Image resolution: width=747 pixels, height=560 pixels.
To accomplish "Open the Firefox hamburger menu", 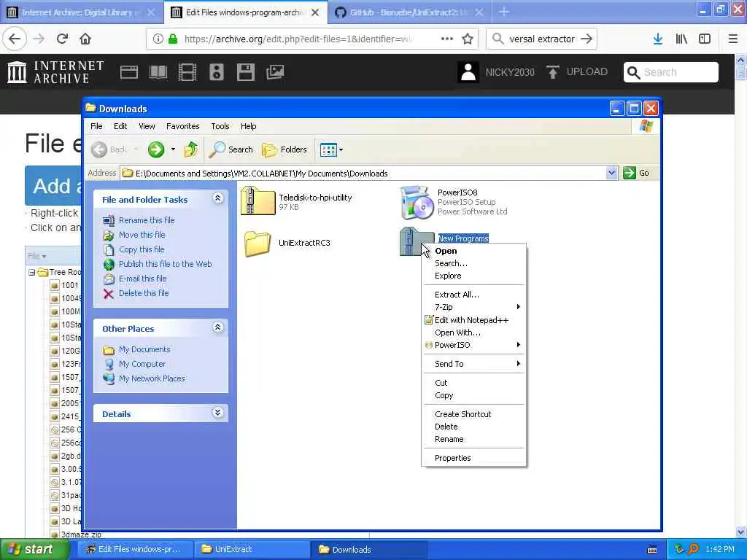I will (x=733, y=39).
